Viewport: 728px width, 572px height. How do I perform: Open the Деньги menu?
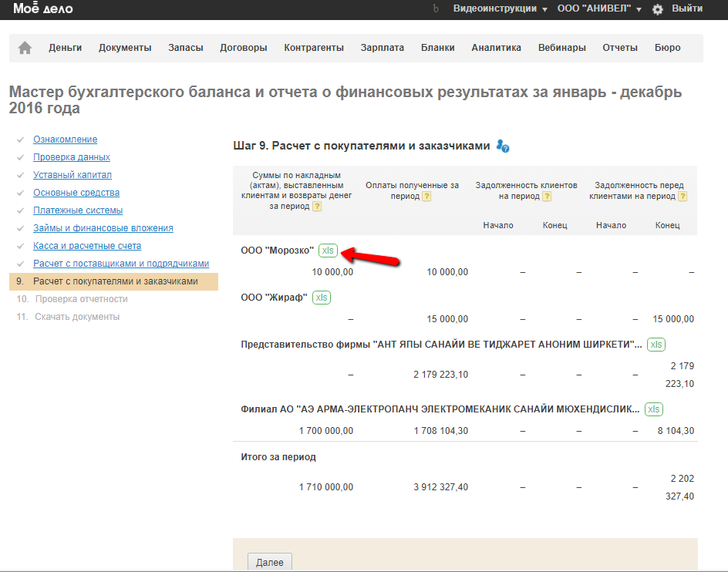pyautogui.click(x=65, y=48)
